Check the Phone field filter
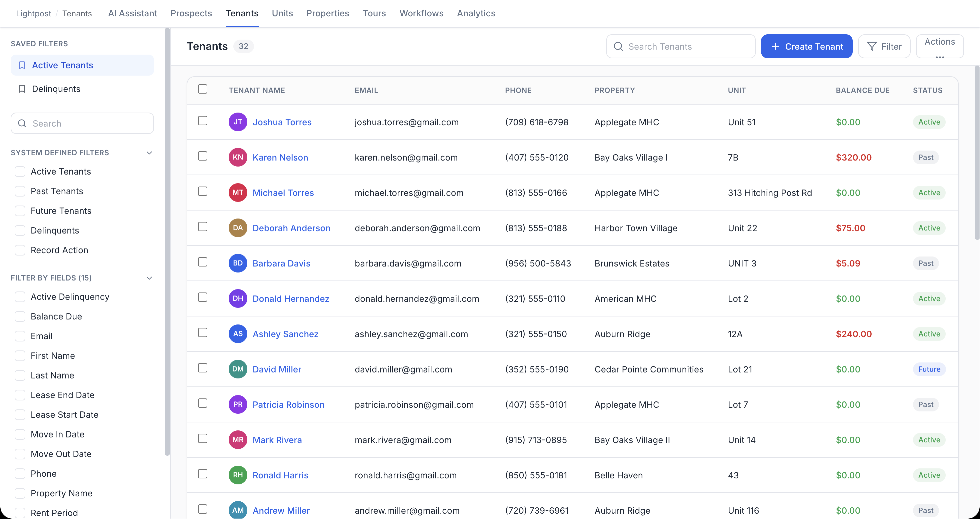Viewport: 980px width, 519px height. (x=20, y=474)
